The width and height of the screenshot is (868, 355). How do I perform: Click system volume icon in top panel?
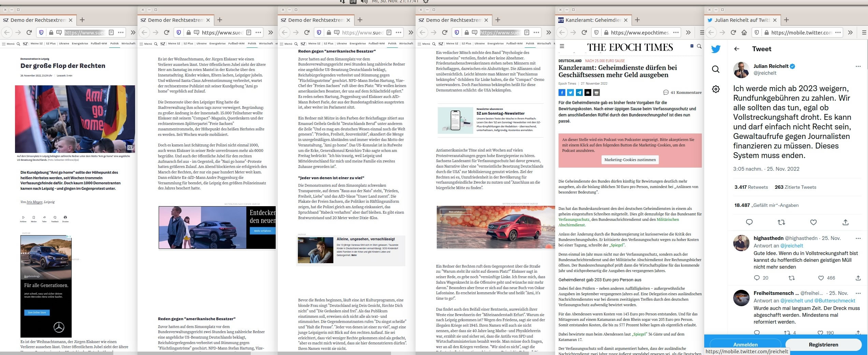tap(364, 1)
